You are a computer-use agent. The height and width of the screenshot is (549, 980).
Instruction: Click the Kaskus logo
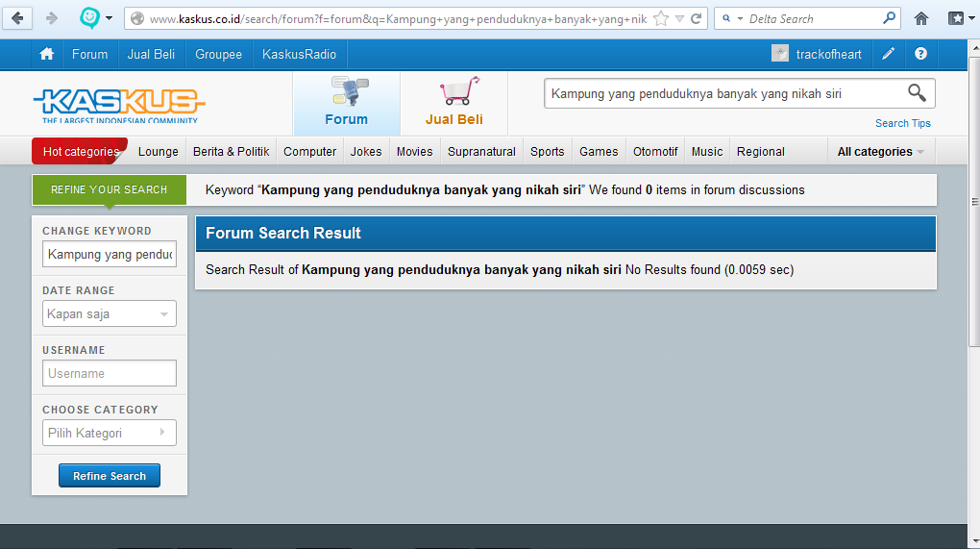pyautogui.click(x=119, y=105)
